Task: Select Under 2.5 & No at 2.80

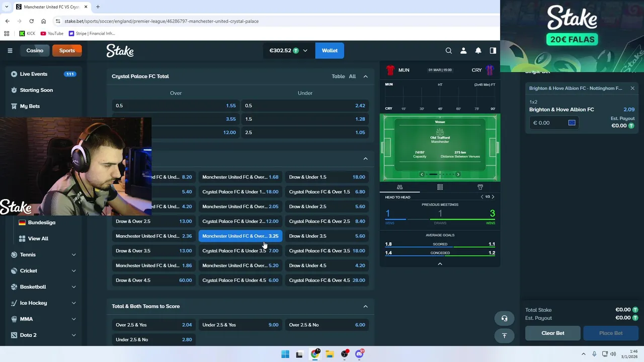Action: point(153,339)
